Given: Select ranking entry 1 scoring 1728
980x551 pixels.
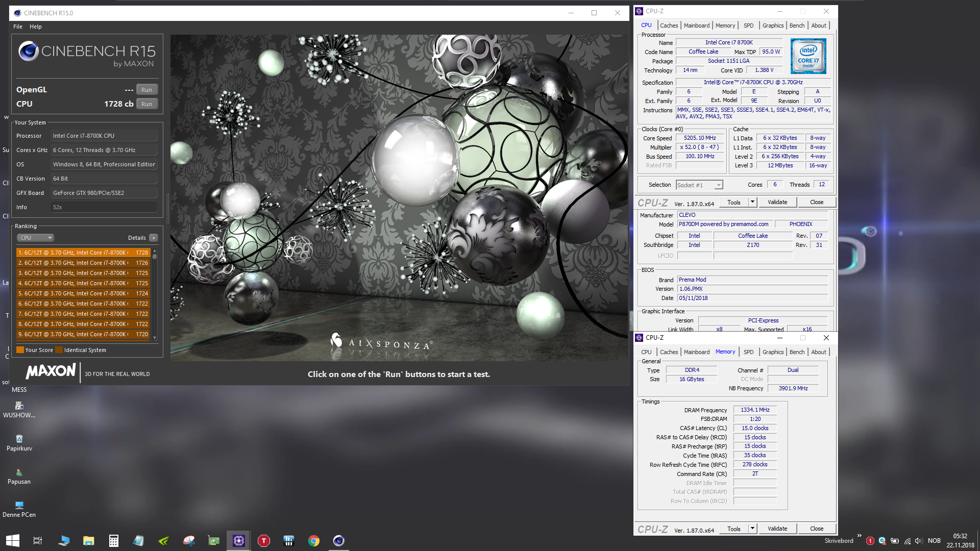Looking at the screenshot, I should (83, 253).
